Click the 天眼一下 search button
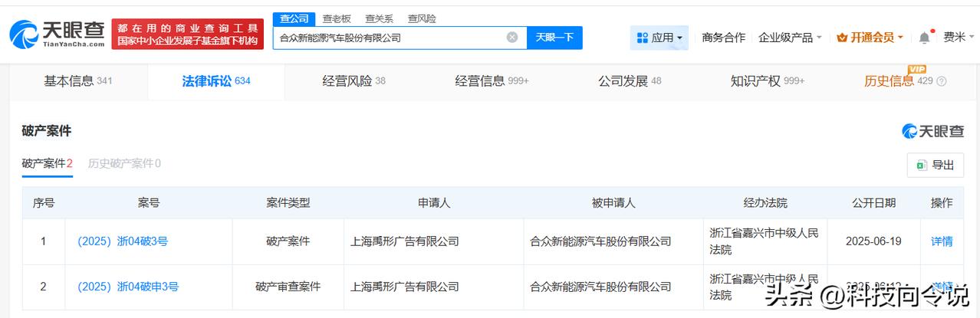Viewport: 980px width, 318px height. pos(554,38)
